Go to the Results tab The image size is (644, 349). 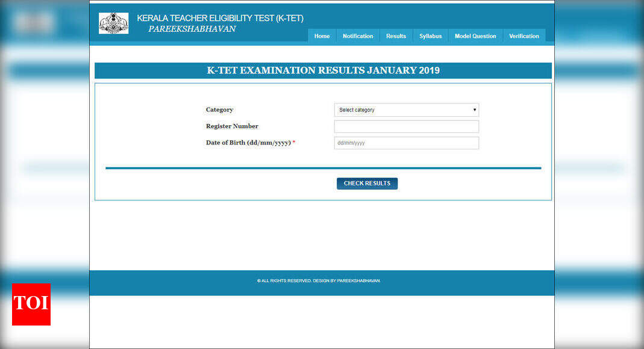(x=396, y=36)
